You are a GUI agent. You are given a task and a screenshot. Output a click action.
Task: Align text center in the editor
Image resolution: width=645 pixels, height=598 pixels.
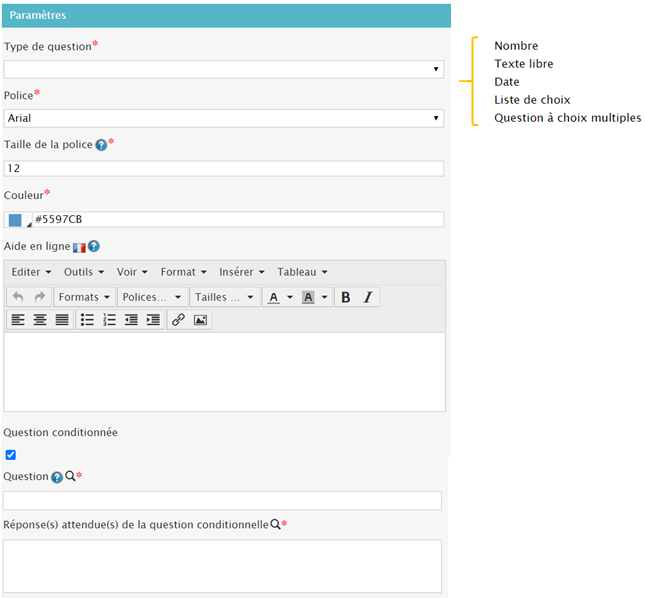[x=40, y=320]
